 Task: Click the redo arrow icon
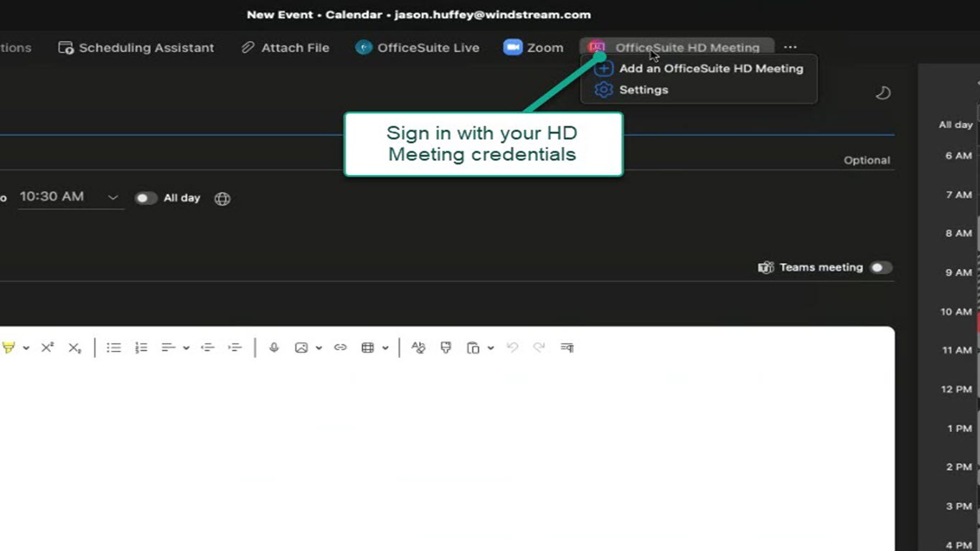point(540,348)
